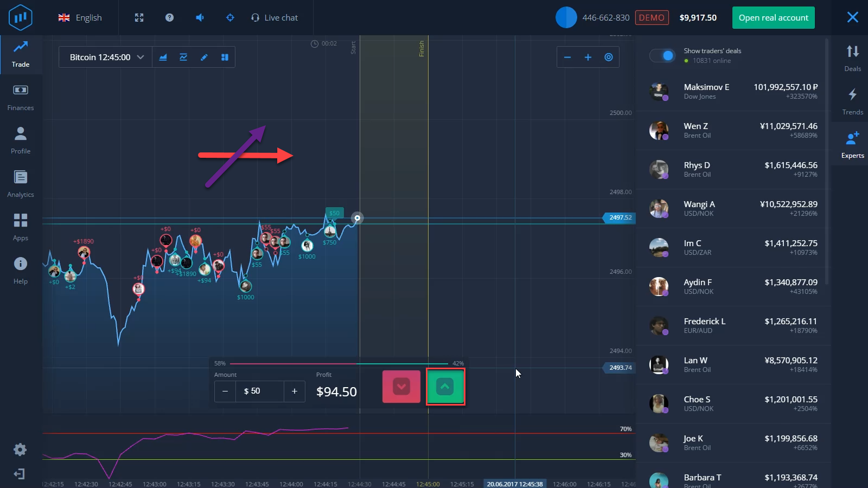Click the settings gear icon
Image resolution: width=868 pixels, height=488 pixels.
[x=20, y=450]
